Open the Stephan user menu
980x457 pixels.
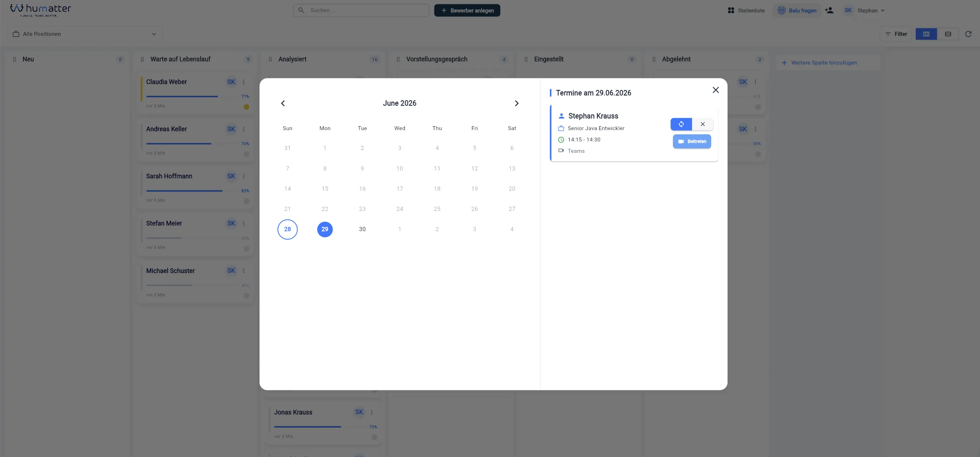[x=864, y=11]
